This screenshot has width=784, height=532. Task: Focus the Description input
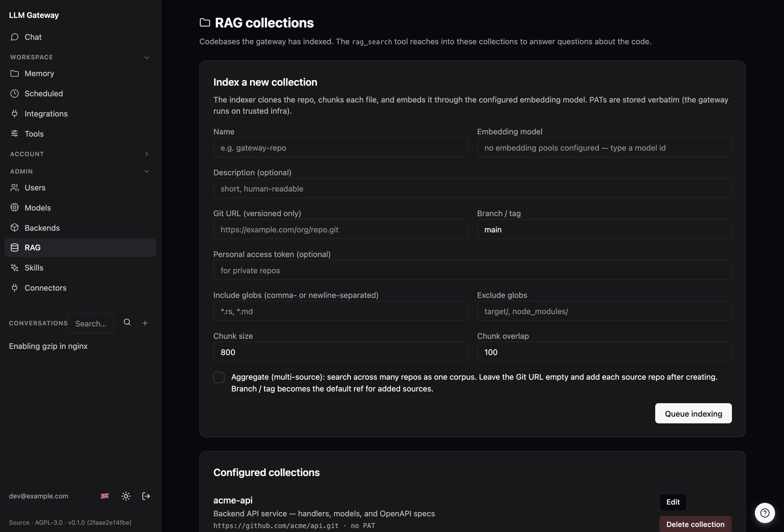click(x=472, y=188)
